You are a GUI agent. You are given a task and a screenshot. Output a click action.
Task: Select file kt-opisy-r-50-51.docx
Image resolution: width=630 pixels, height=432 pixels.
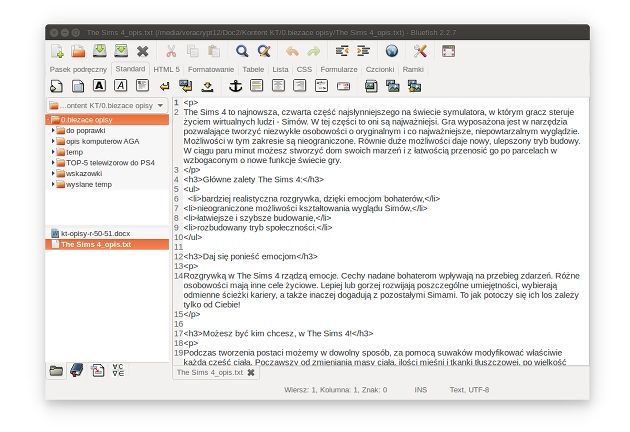pos(107,233)
